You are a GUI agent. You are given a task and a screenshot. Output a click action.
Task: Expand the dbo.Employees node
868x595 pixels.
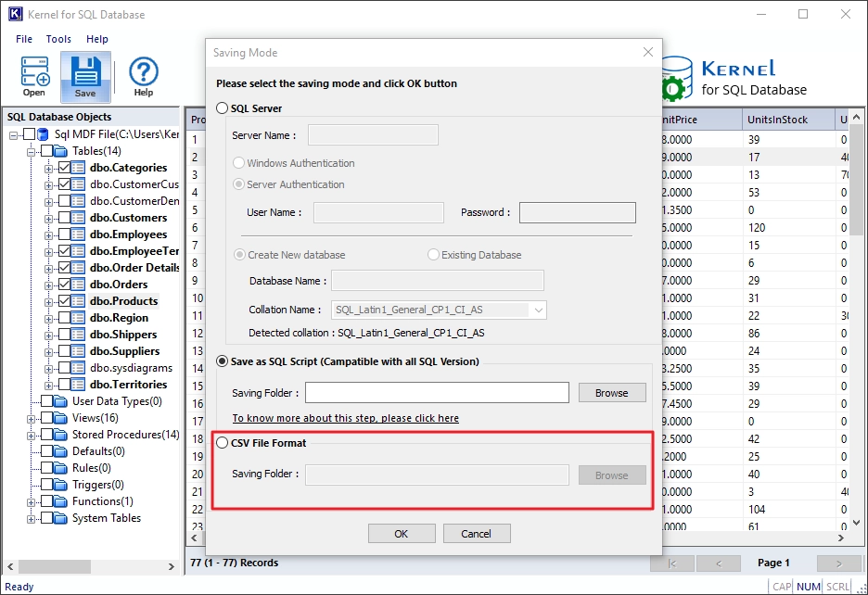pyautogui.click(x=49, y=235)
